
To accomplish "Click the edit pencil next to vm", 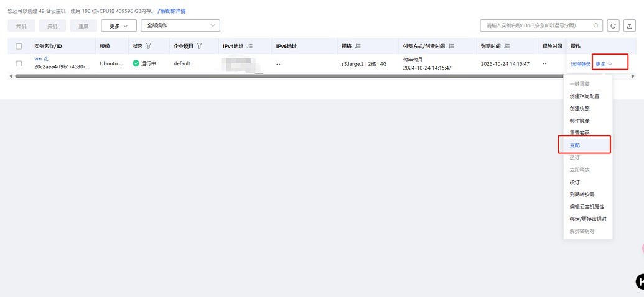I will click(x=45, y=58).
